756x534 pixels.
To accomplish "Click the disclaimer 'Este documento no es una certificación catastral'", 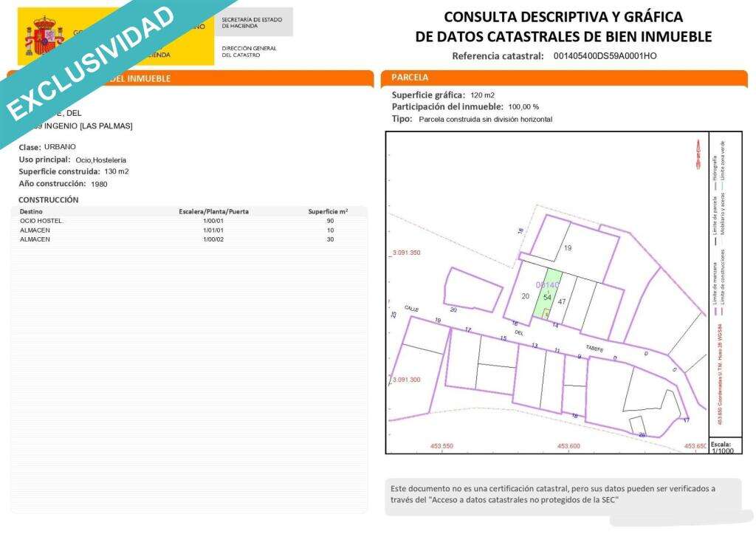I will coord(479,489).
